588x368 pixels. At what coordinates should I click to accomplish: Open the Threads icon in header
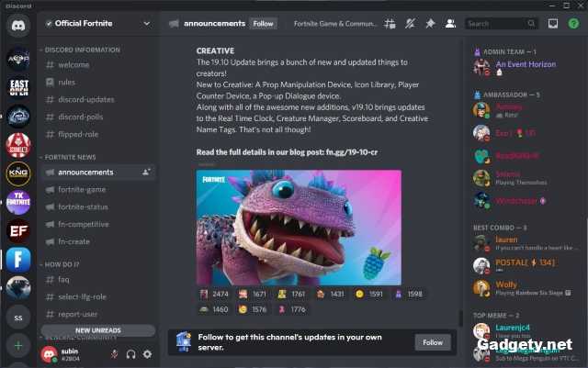click(390, 23)
